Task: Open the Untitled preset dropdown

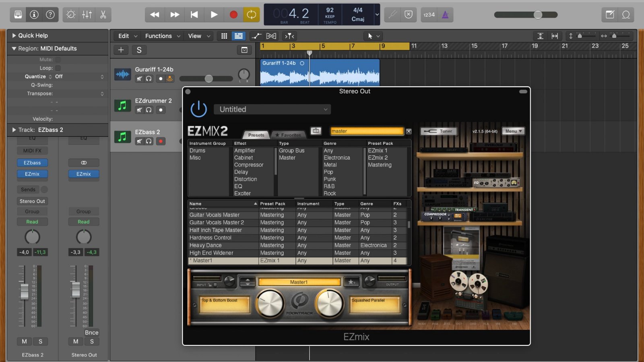Action: point(272,109)
